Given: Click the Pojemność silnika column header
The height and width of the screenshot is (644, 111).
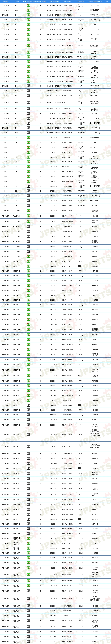Looking at the screenshot, I should tap(40, 2).
